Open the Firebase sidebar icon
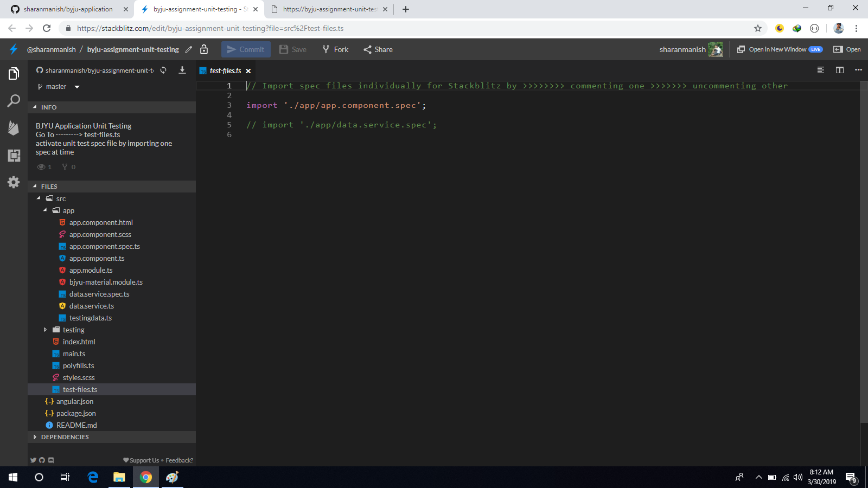This screenshot has height=488, width=868. (x=14, y=128)
